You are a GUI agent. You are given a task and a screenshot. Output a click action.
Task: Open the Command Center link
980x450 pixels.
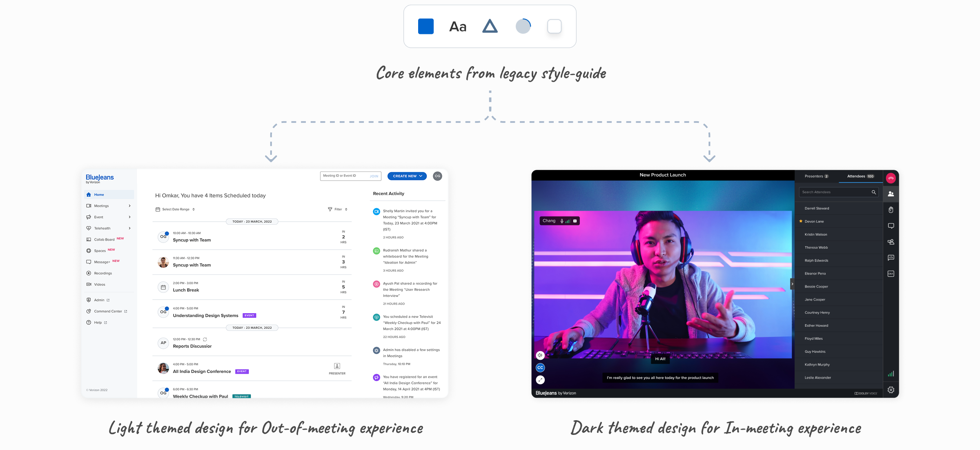pyautogui.click(x=108, y=311)
